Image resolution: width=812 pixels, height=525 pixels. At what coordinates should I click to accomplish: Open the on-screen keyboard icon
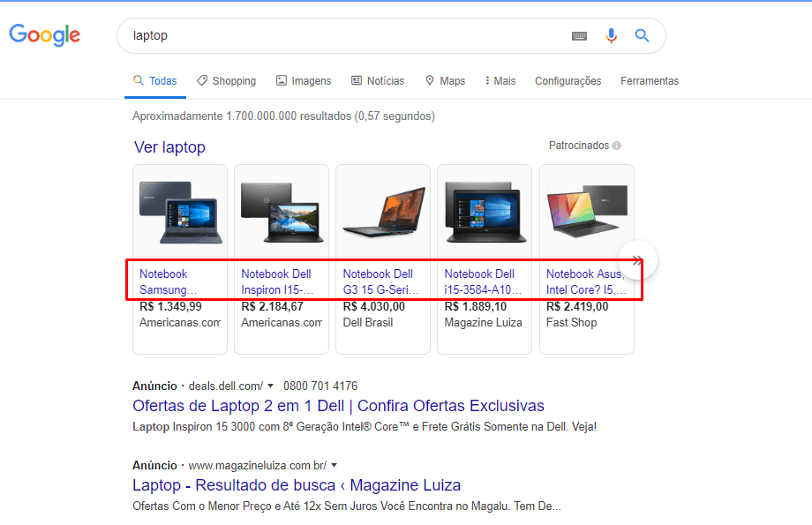pyautogui.click(x=579, y=35)
